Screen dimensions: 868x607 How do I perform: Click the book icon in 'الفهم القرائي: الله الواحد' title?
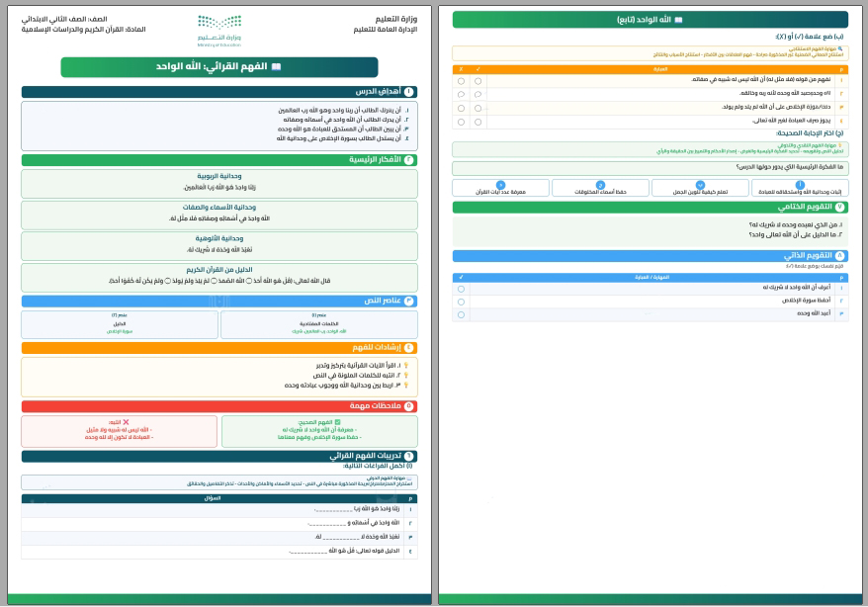point(276,67)
